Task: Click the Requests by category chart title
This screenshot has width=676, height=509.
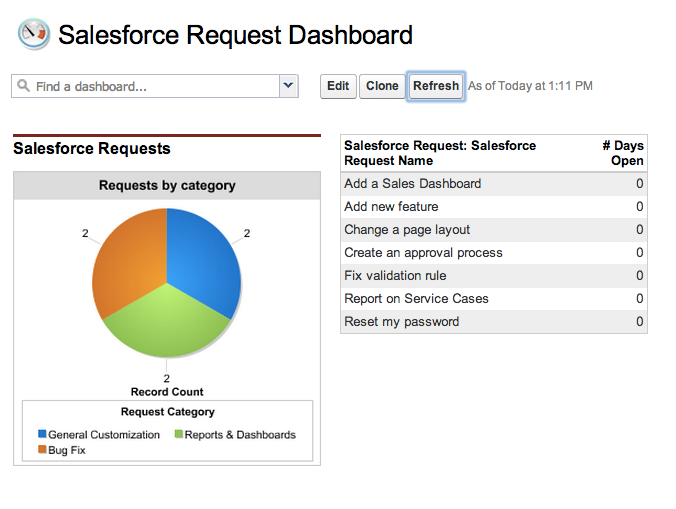Action: (x=167, y=185)
